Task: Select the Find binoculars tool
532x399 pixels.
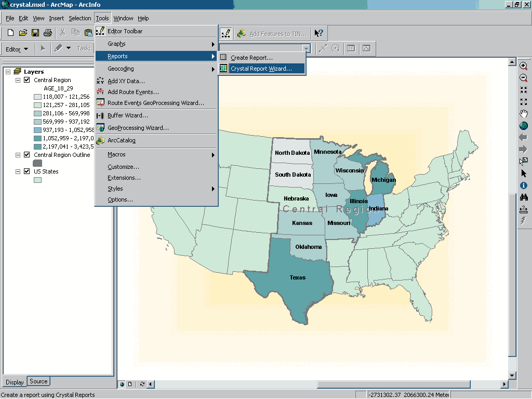Action: pos(524,197)
